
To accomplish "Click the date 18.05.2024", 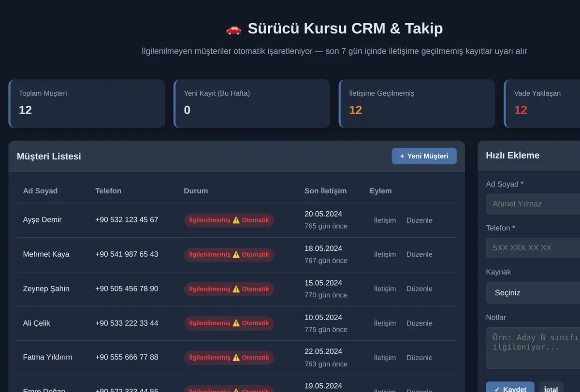I will pyautogui.click(x=323, y=248).
